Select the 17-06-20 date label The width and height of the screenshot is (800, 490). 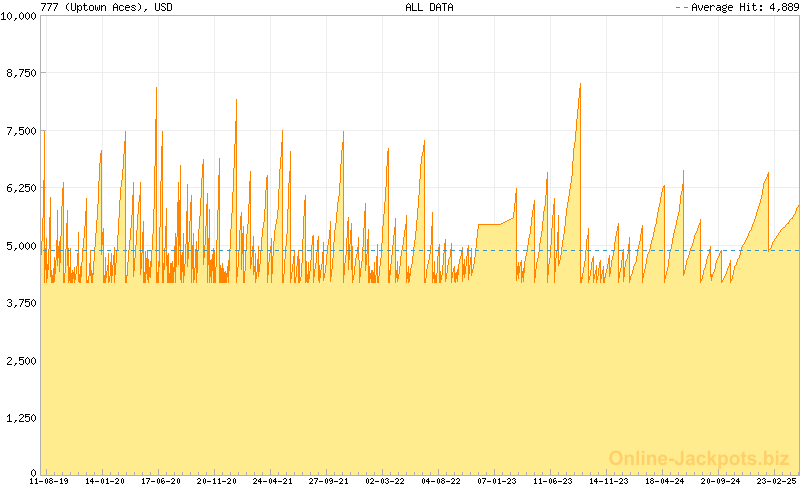pos(161,481)
